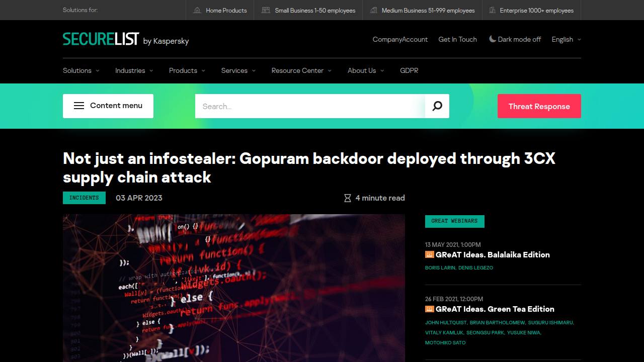Toggle Dark mode off switch
Screen dimensions: 644x362
(x=515, y=39)
